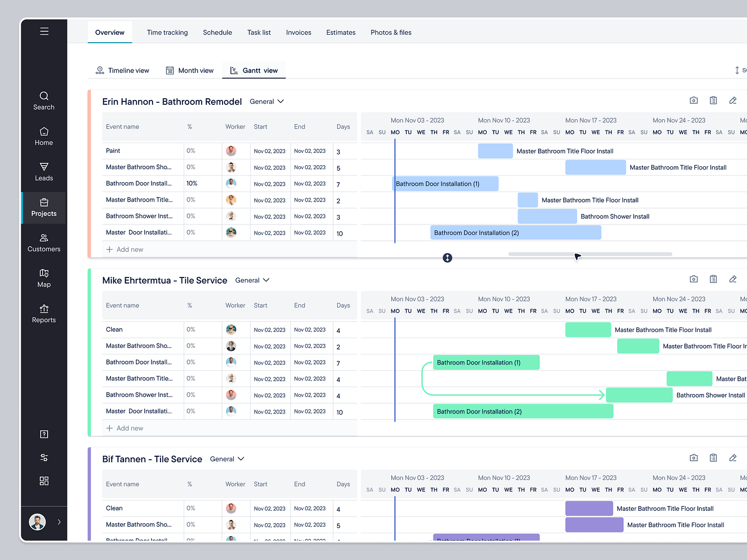Select the Gantt view option
The width and height of the screenshot is (747, 560).
tap(254, 70)
